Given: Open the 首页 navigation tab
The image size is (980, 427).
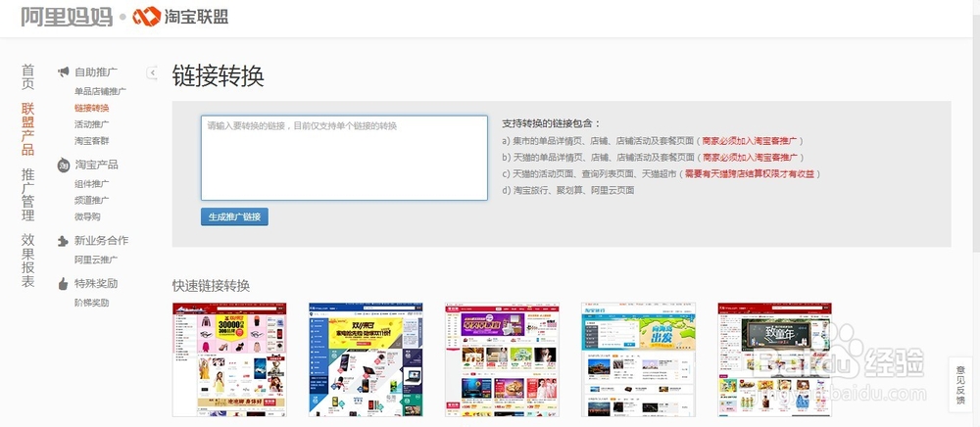Looking at the screenshot, I should (x=28, y=77).
